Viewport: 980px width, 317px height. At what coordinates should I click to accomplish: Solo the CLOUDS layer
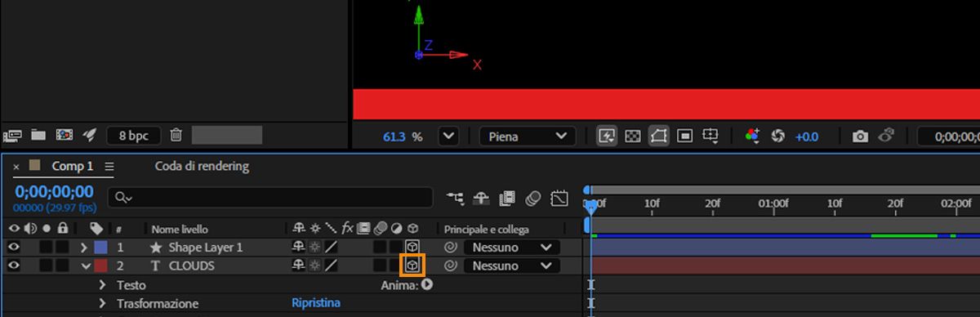(x=47, y=266)
